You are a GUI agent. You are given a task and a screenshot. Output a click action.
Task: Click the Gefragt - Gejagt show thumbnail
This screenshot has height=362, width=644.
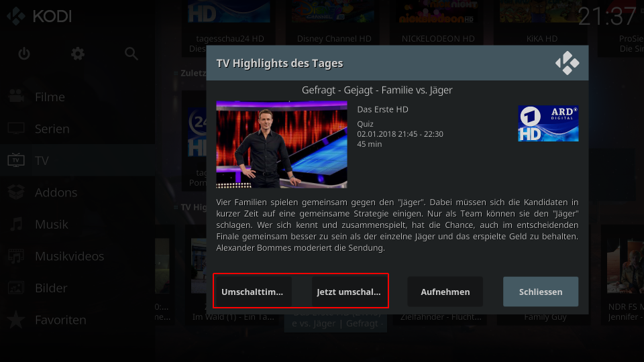point(282,145)
